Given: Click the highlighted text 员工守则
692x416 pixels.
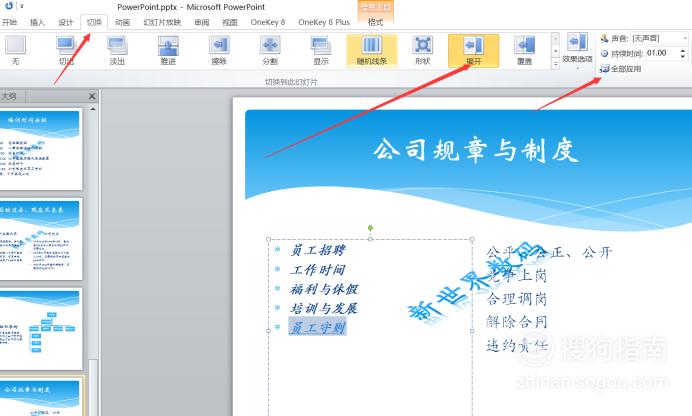Looking at the screenshot, I should point(318,327).
